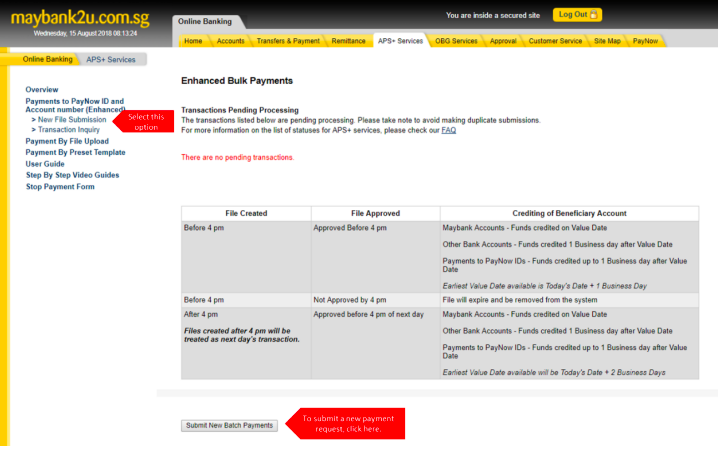Viewport: 720px width, 457px height.
Task: Go to Transfers & Payment tab
Action: [x=288, y=41]
